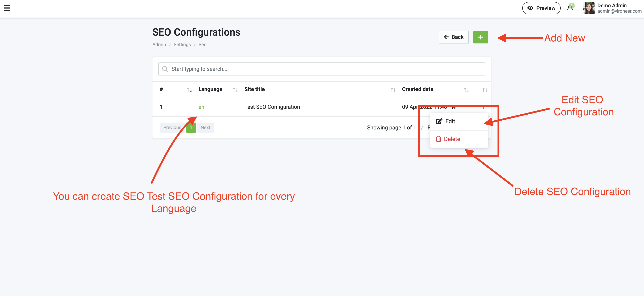Sort the Language column
Viewport: 644px width, 296px height.
[x=235, y=90]
